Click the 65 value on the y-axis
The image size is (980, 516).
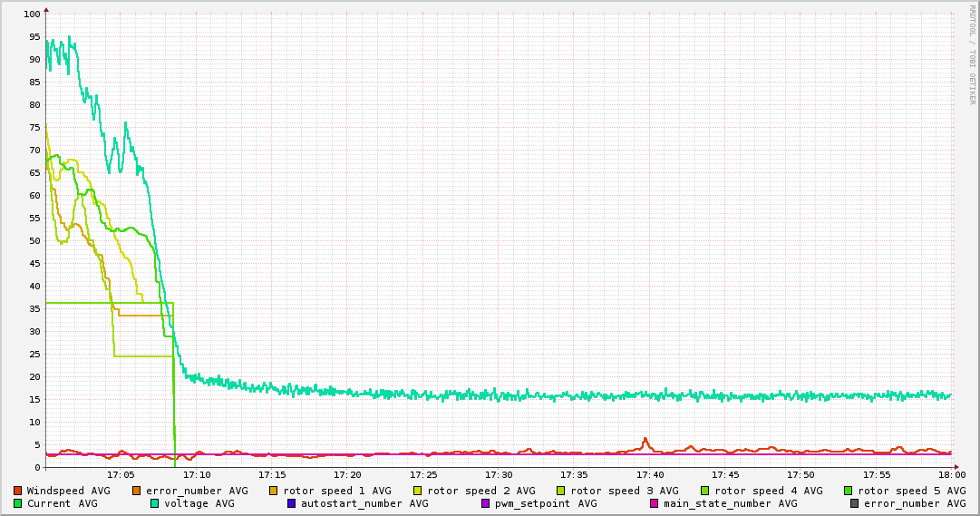pos(34,172)
